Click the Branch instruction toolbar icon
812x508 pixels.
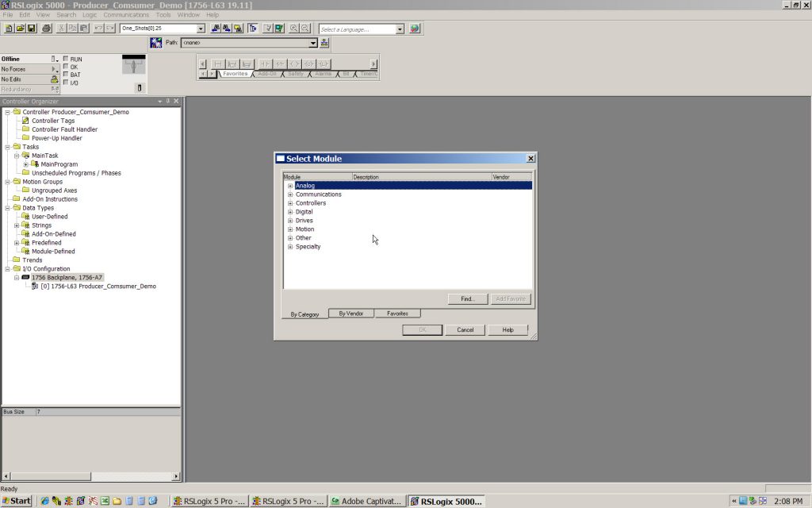(232, 63)
